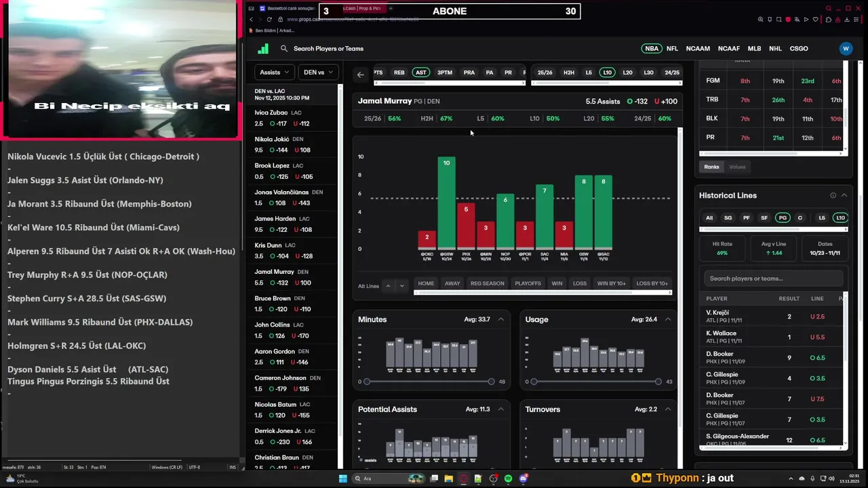Click the search magnifier icon in header
Screen dimensions: 868x488
(x=284, y=49)
